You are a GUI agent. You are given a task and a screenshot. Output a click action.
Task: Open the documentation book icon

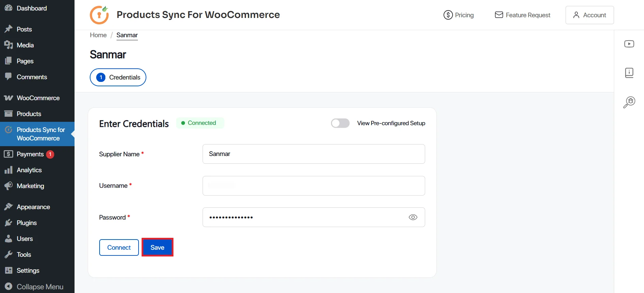coord(629,73)
